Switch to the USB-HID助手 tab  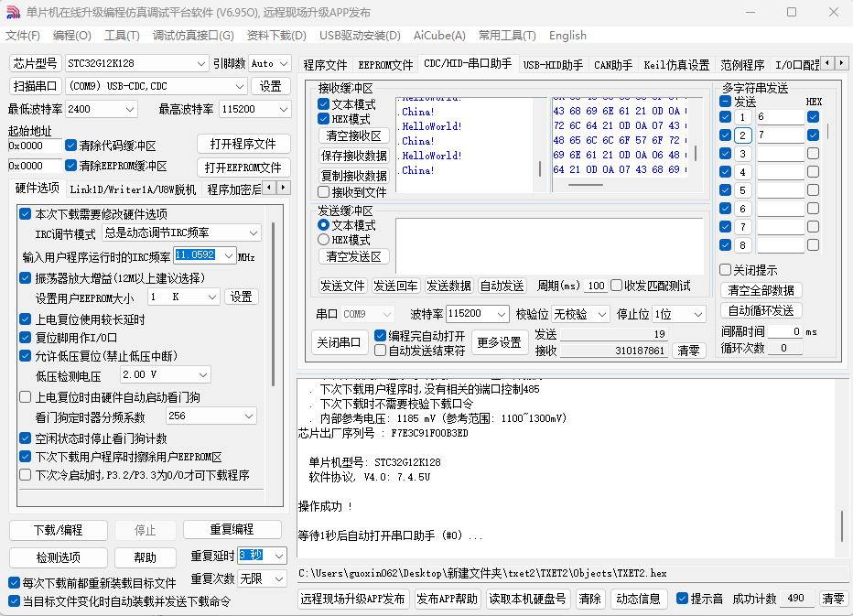point(553,65)
